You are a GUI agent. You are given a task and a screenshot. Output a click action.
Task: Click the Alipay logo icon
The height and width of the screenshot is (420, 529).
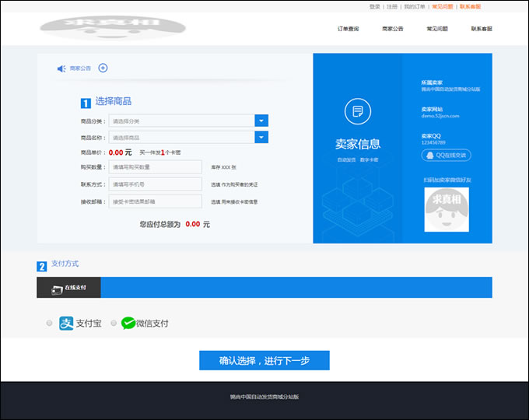tap(66, 324)
